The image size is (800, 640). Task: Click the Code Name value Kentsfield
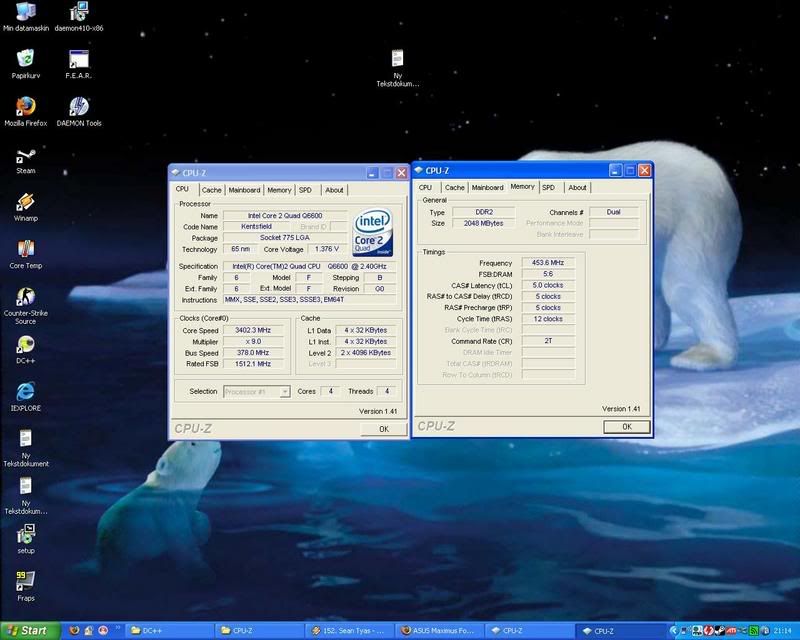click(256, 227)
